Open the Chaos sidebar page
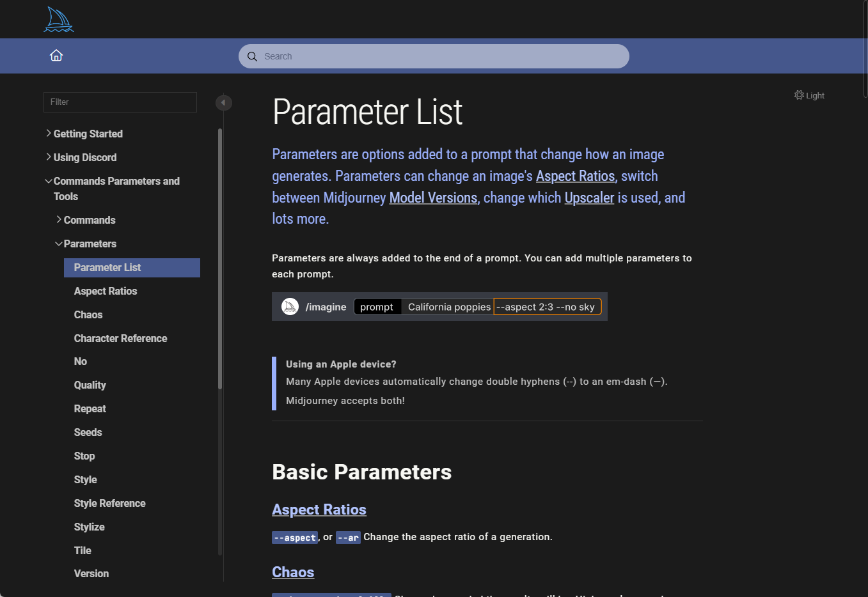Screen dimensions: 868x597 (88, 314)
